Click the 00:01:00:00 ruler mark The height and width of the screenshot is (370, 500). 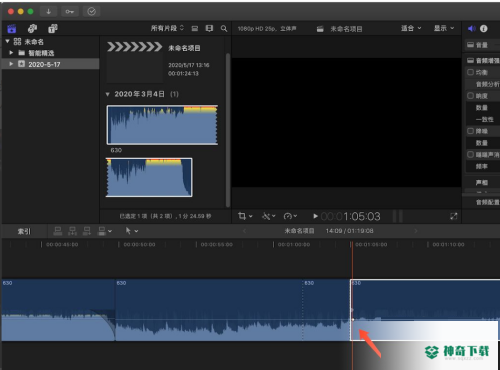(294, 244)
